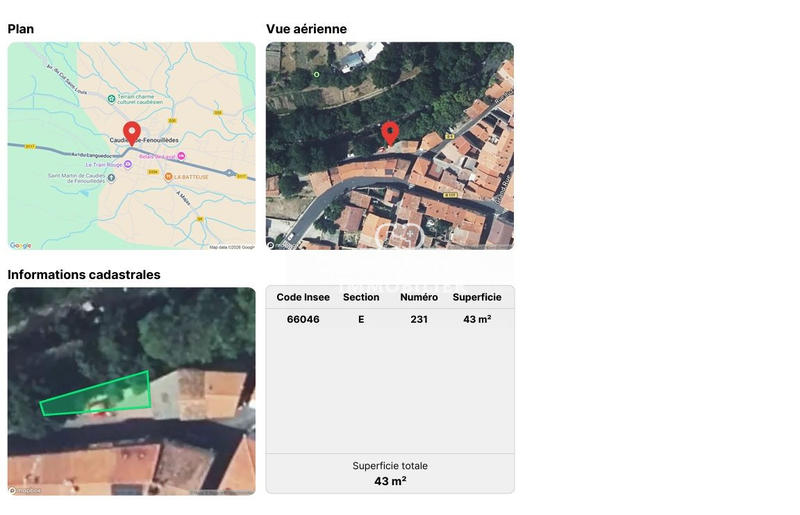This screenshot has height=515, width=800.
Task: Click the small green circle on aerial view
Action: (x=317, y=74)
